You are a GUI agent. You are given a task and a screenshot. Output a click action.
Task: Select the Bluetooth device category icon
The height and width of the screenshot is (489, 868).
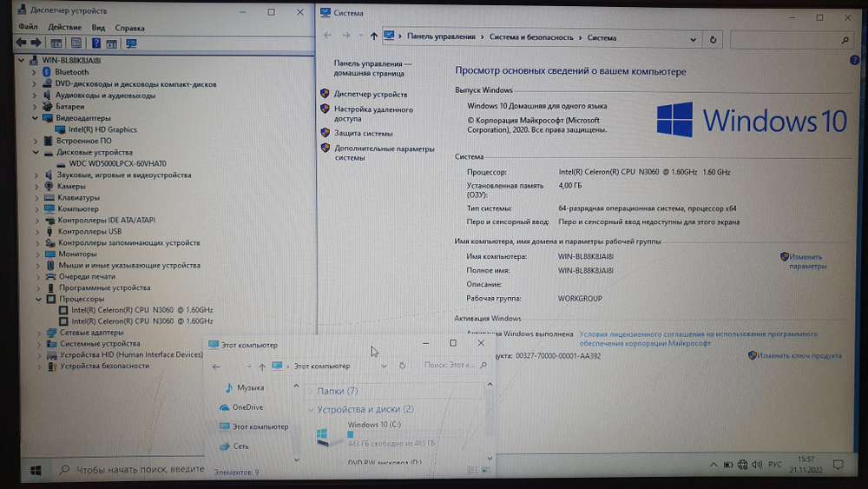(47, 72)
